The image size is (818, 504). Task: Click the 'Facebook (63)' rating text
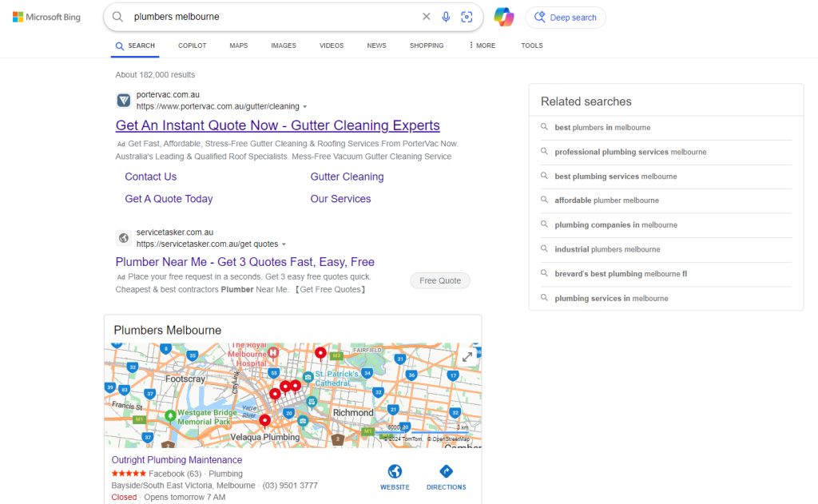click(x=175, y=474)
